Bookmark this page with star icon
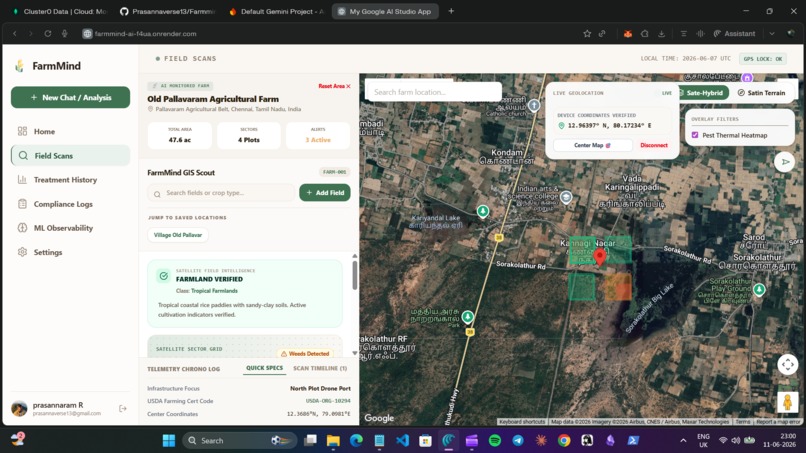The image size is (806, 453). click(587, 33)
